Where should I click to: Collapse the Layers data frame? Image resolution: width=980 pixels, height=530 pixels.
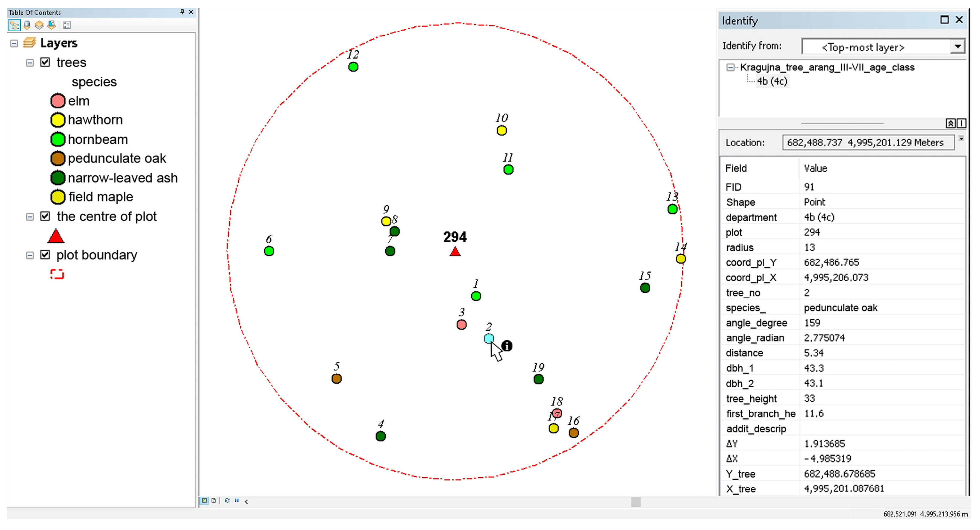[14, 43]
